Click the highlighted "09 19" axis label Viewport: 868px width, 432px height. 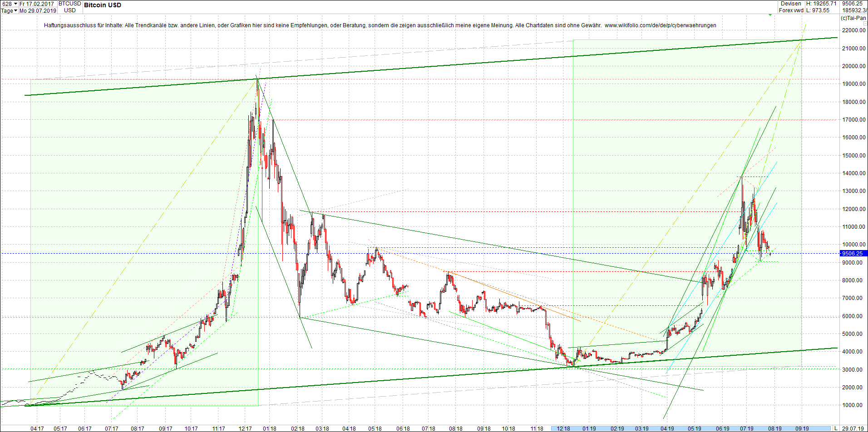pyautogui.click(x=804, y=428)
